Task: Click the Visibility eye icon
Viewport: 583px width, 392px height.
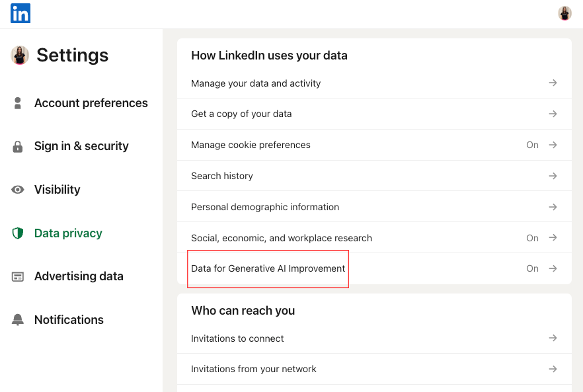Action: click(x=18, y=190)
